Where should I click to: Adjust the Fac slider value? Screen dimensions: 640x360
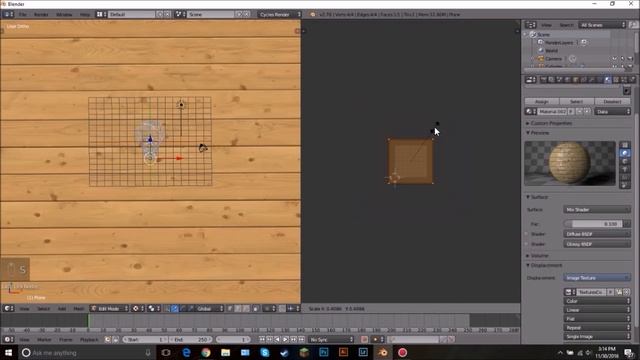[593, 224]
